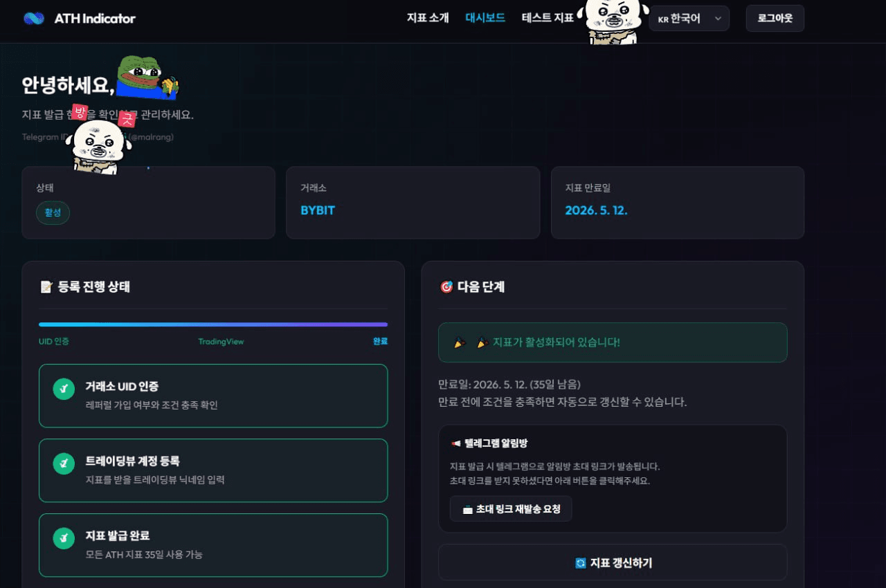The image size is (886, 588).
Task: Click the Pepe frog sticker near greeting
Action: [147, 77]
